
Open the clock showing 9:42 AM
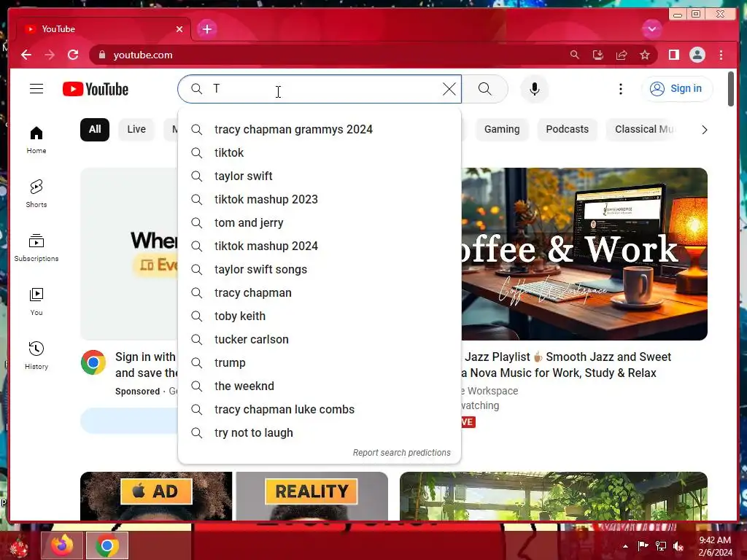tap(715, 546)
